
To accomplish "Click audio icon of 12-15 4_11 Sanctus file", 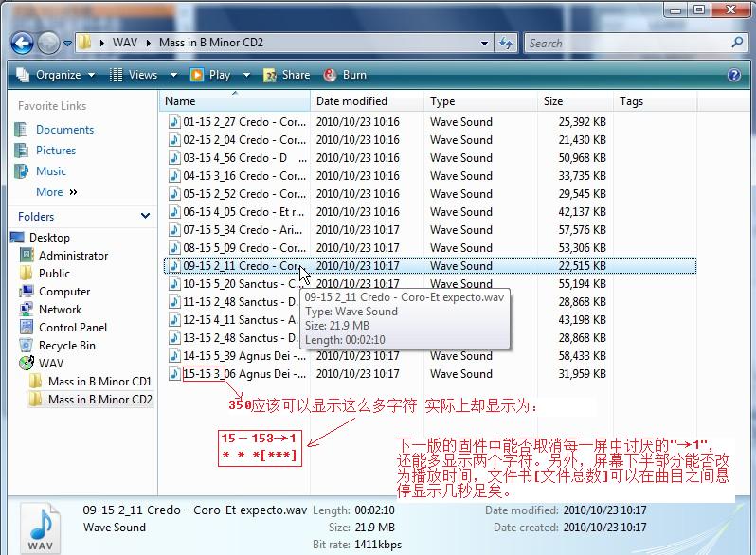I will pyautogui.click(x=174, y=320).
